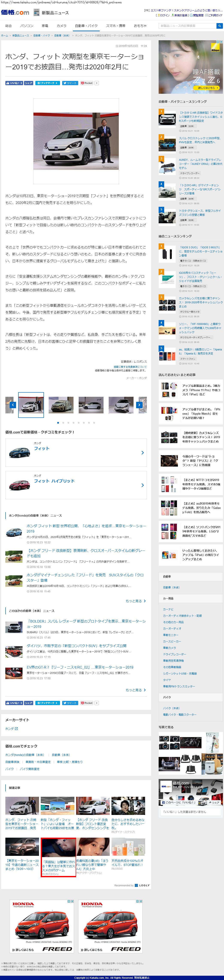Image resolution: width=224 pixels, height=980 pixels.
Task: Click the 車検 比較・見積もり link
Action: tap(70, 762)
